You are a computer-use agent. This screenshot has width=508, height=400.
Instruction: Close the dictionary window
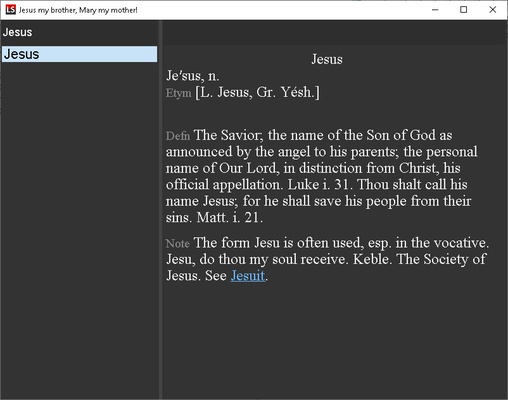pos(493,10)
